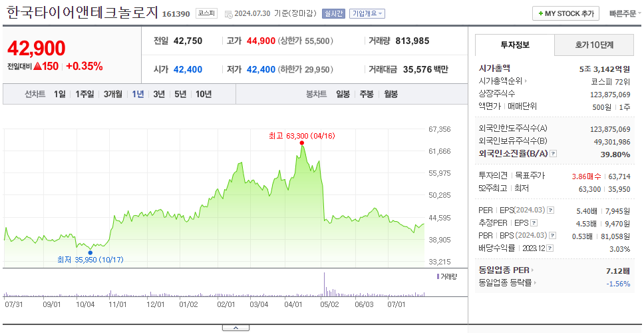The width and height of the screenshot is (644, 333).
Task: Switch to the 호가10단계 tab
Action: (x=594, y=45)
